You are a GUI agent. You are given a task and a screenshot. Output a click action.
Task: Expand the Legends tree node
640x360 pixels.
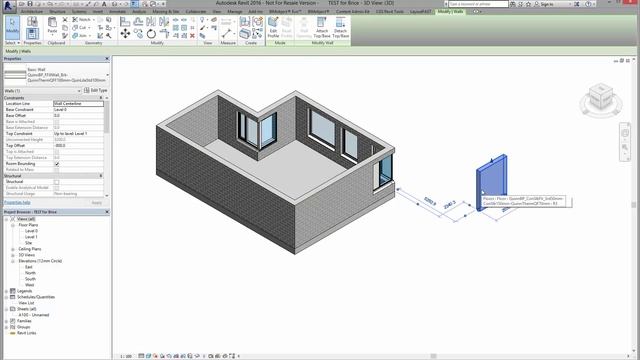(x=7, y=291)
